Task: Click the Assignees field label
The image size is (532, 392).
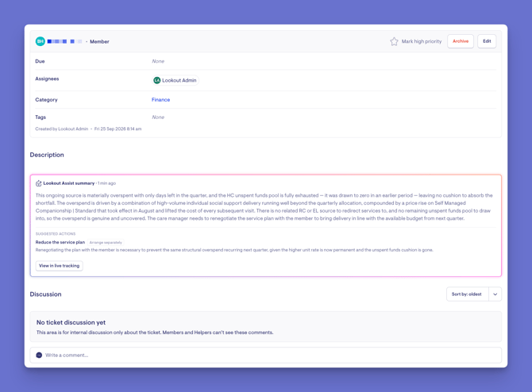Action: (47, 79)
